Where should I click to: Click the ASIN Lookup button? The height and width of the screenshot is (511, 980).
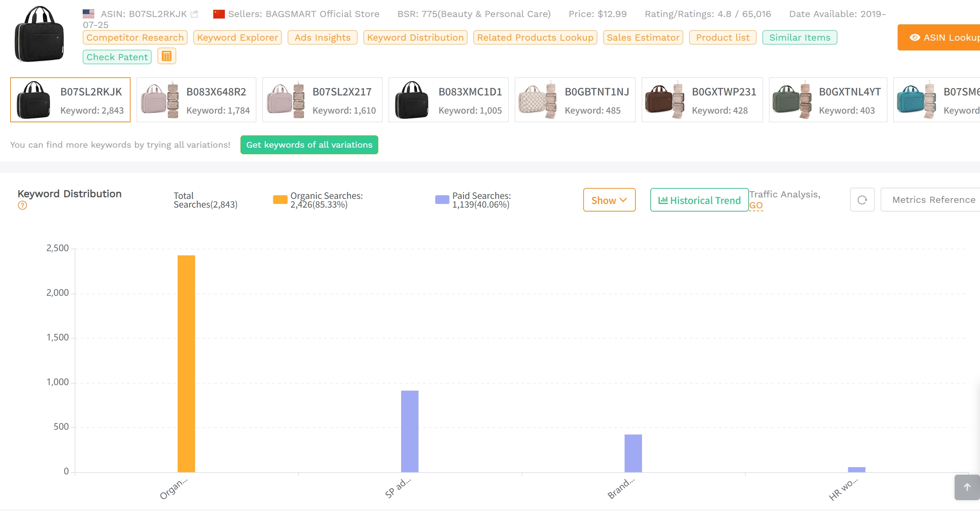939,37
